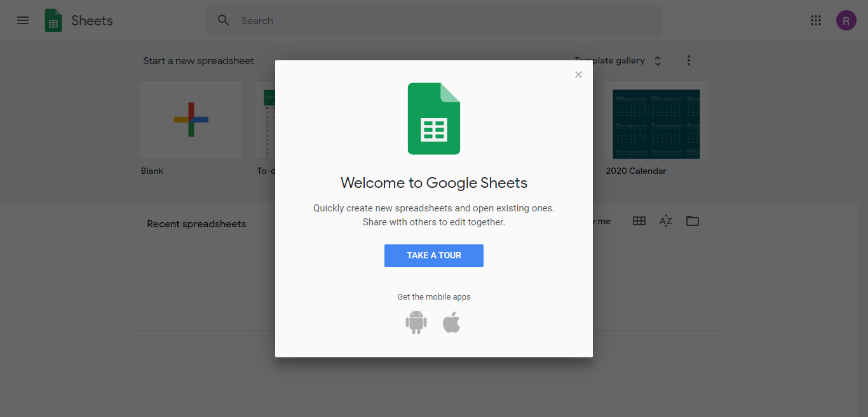Click the Welcome to Google Sheets heading
The image size is (868, 417).
click(x=434, y=183)
